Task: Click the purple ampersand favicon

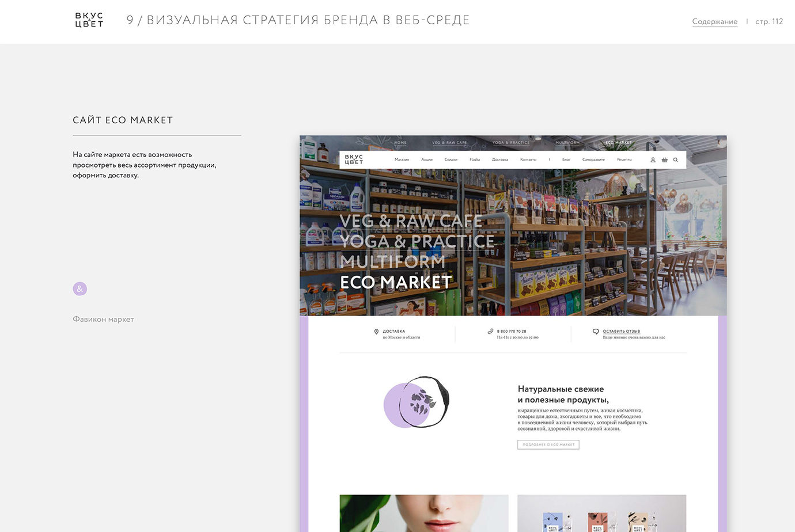Action: (80, 289)
